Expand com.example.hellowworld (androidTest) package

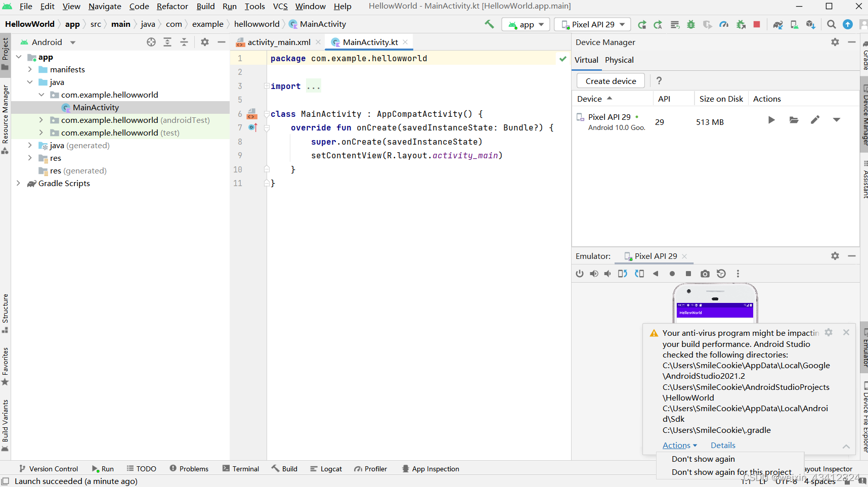[41, 120]
